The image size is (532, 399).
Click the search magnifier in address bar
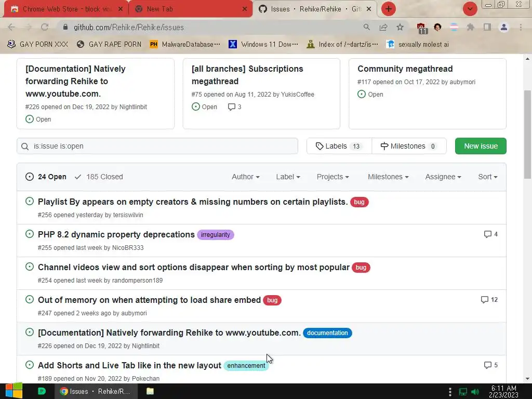[366, 27]
